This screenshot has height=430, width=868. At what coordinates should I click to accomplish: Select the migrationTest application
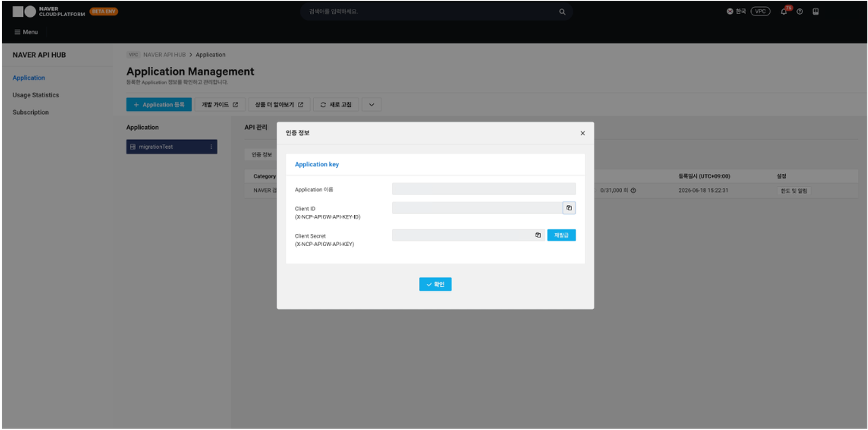[x=171, y=147]
